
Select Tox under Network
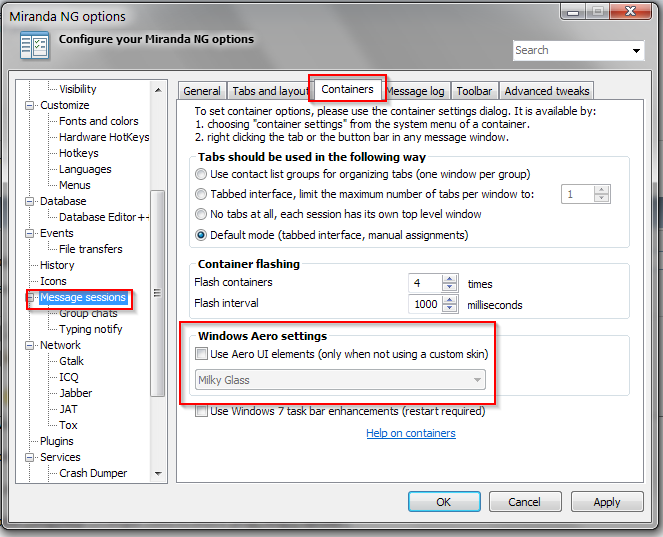[x=68, y=425]
